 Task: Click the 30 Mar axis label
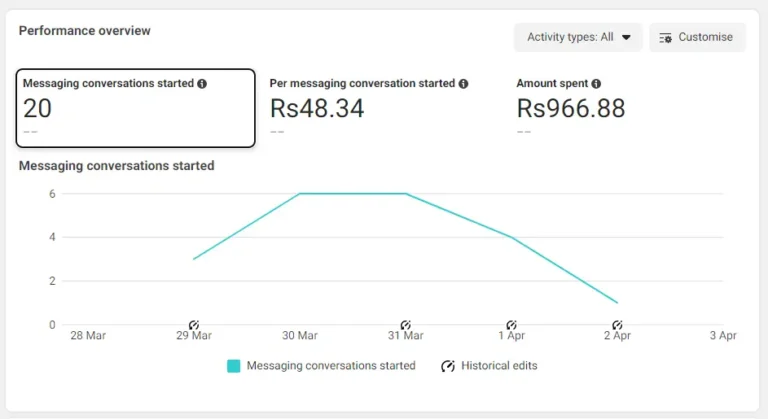pos(300,336)
